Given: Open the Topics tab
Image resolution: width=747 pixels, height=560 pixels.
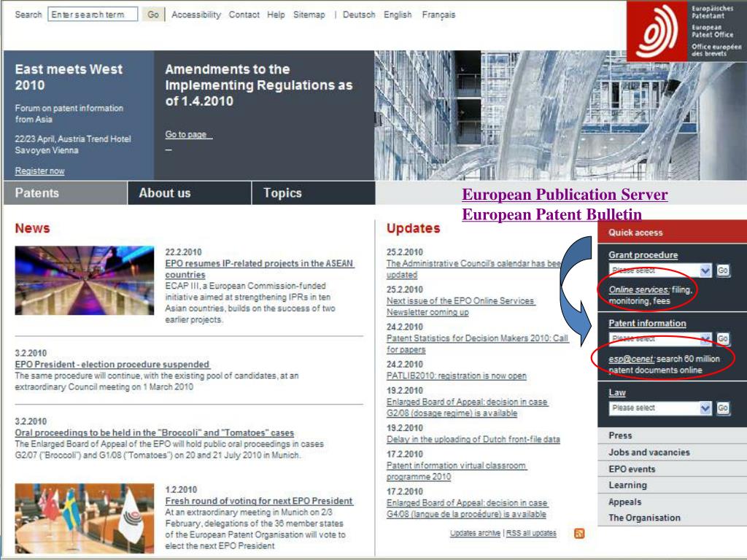Looking at the screenshot, I should (314, 192).
